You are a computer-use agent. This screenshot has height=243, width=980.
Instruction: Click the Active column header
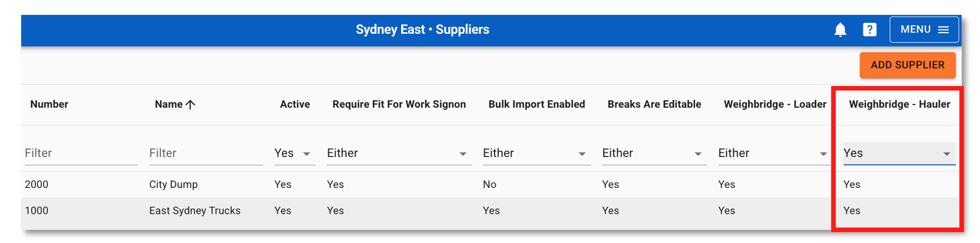coord(295,104)
